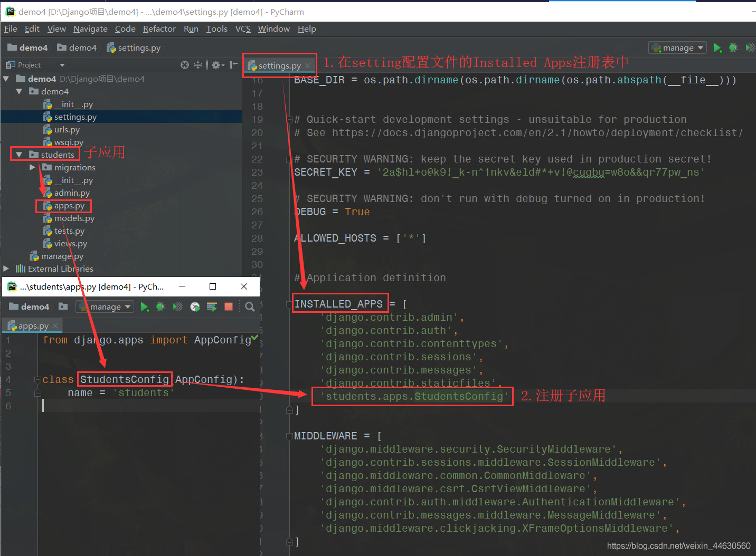Screen dimensions: 756x556
Task: Hide the Project tool window
Action: pos(233,65)
